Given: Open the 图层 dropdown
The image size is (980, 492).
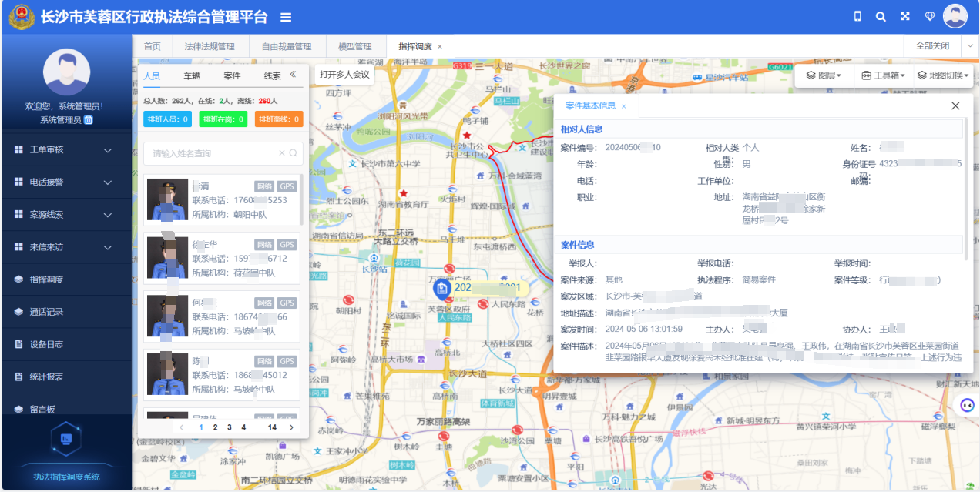Looking at the screenshot, I should pos(824,75).
